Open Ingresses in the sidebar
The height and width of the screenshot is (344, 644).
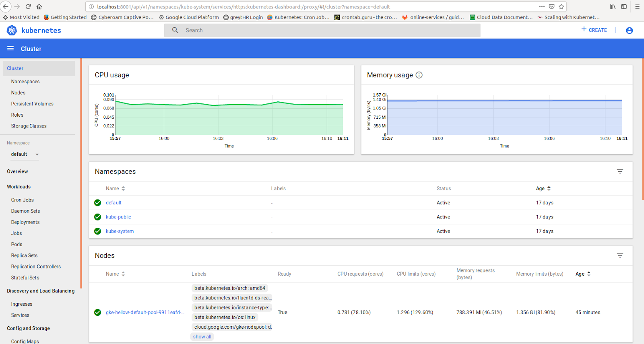coord(22,304)
